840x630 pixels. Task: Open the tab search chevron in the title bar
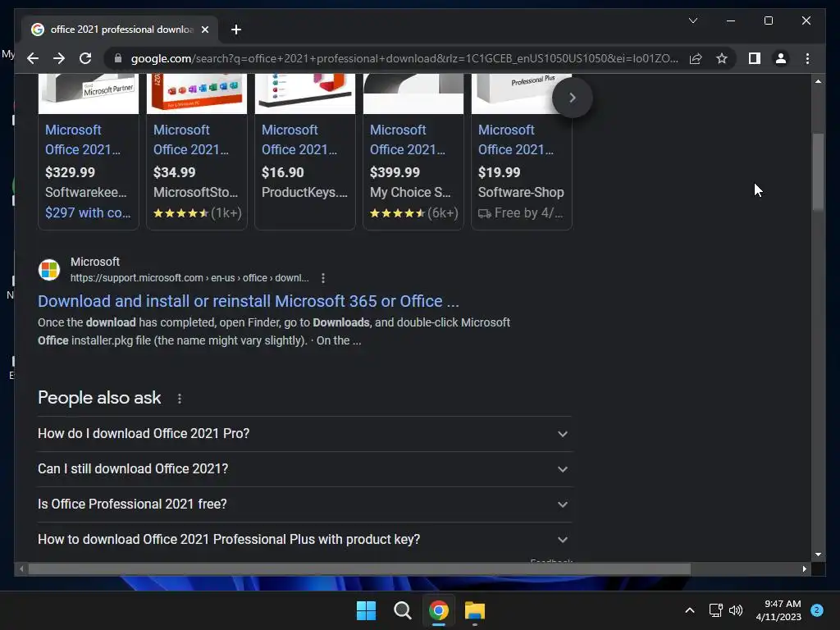[x=692, y=21]
